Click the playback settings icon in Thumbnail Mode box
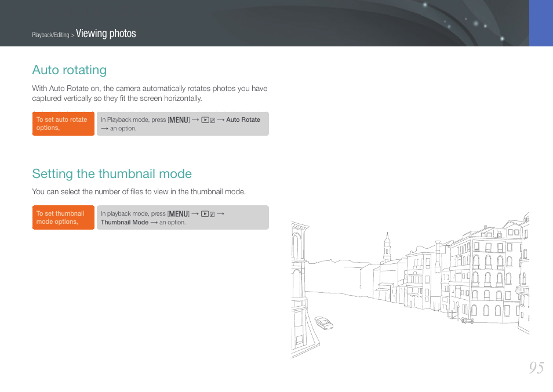This screenshot has height=392, width=553. pos(208,214)
